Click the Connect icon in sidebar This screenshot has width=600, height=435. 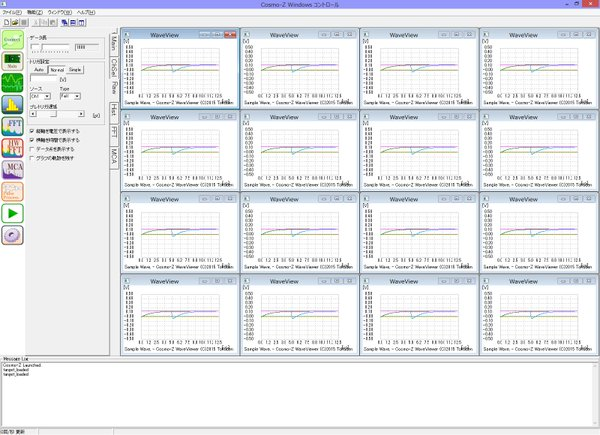pyautogui.click(x=13, y=39)
